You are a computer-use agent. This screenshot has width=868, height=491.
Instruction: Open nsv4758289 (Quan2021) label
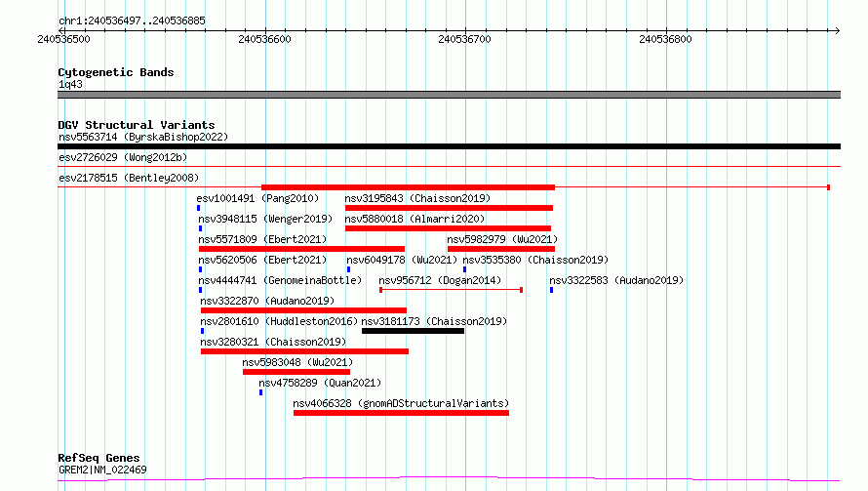pyautogui.click(x=320, y=383)
